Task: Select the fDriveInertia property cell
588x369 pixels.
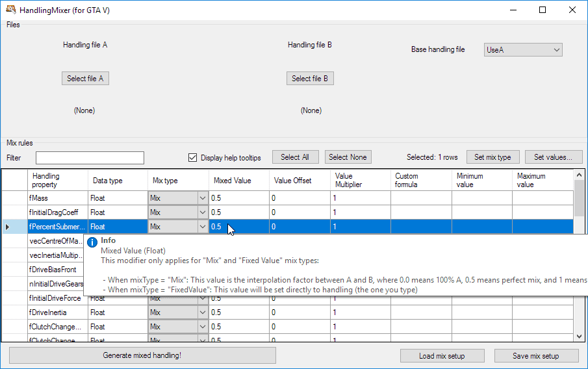Action: (58, 312)
